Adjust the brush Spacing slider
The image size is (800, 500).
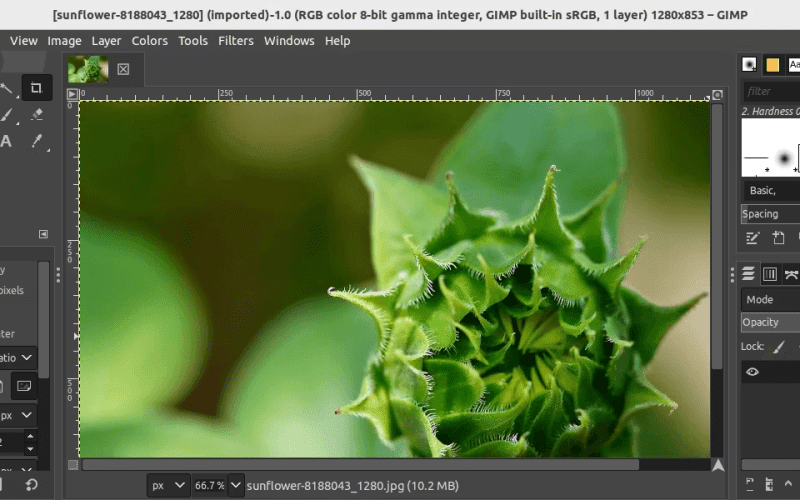click(x=770, y=214)
